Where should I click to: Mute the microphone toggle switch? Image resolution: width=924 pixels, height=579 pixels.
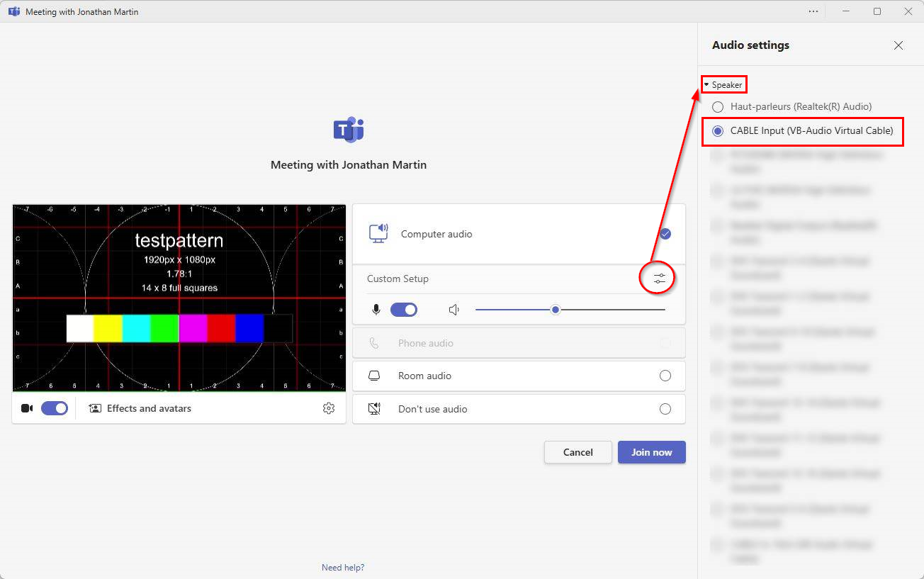point(404,310)
